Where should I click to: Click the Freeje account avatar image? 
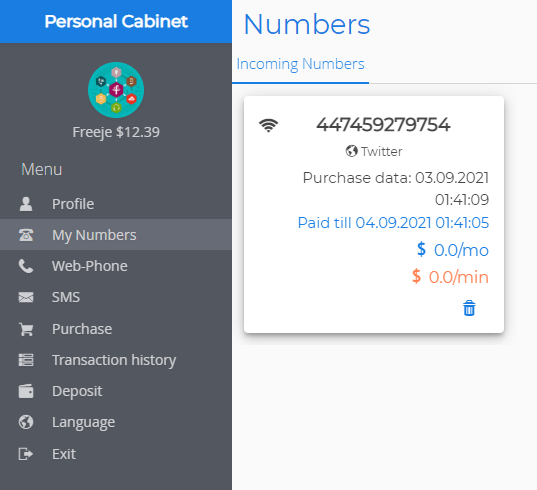coord(116,90)
